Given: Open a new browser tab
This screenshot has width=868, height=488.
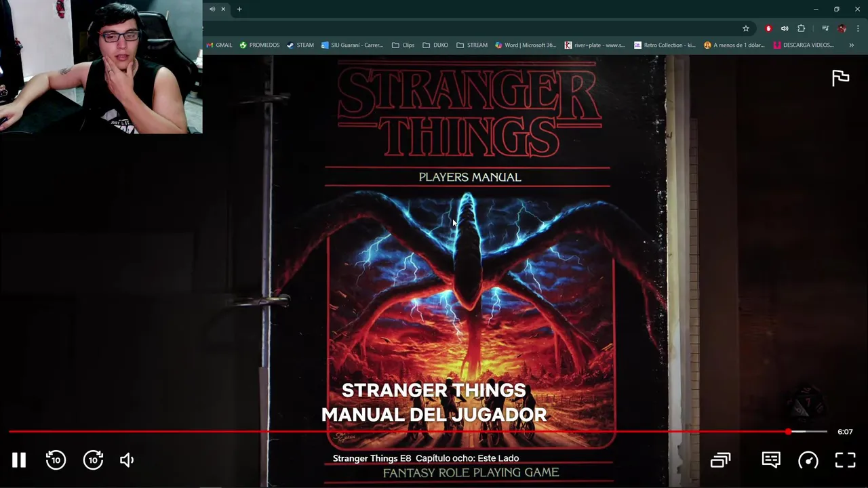Looking at the screenshot, I should click(239, 9).
